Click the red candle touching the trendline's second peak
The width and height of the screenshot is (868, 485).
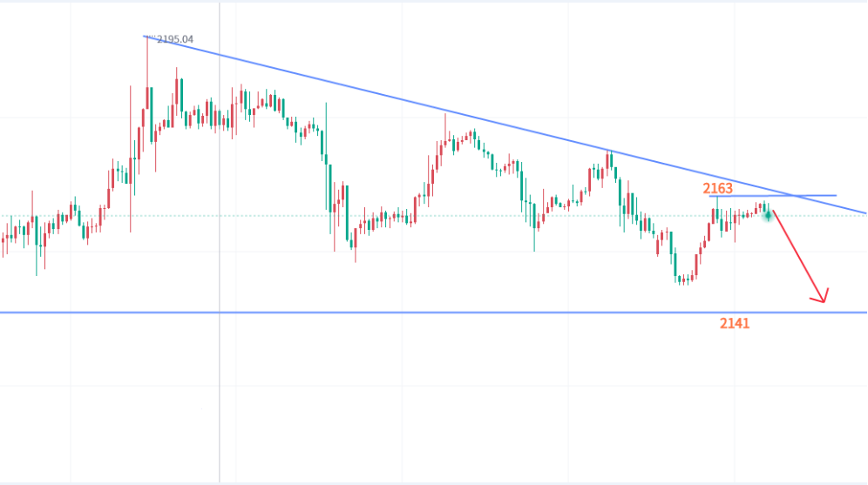click(445, 139)
